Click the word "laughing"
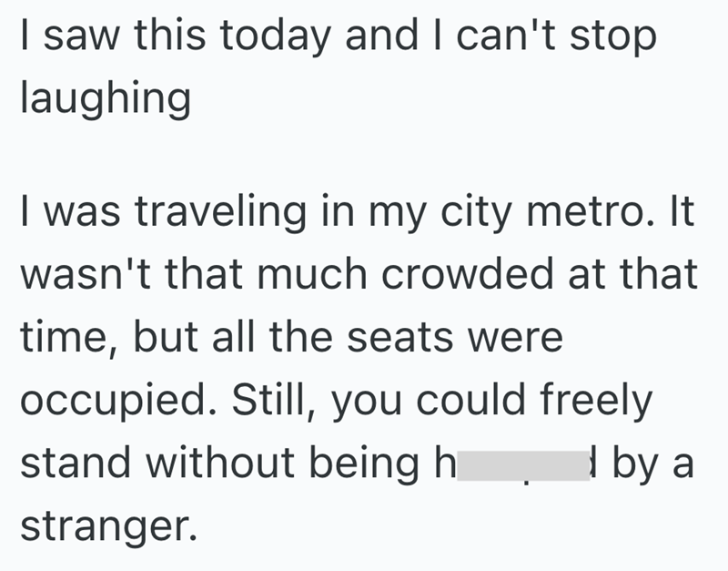 pos(105,99)
